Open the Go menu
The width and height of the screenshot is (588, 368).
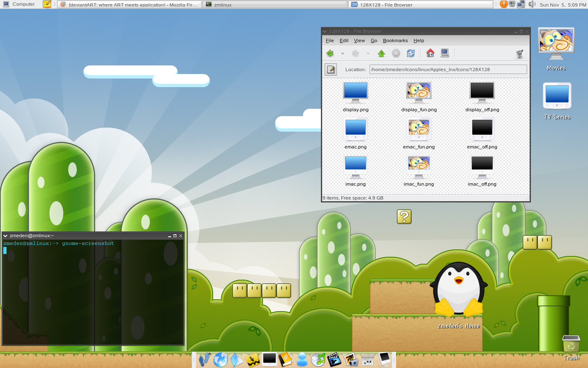(x=374, y=40)
